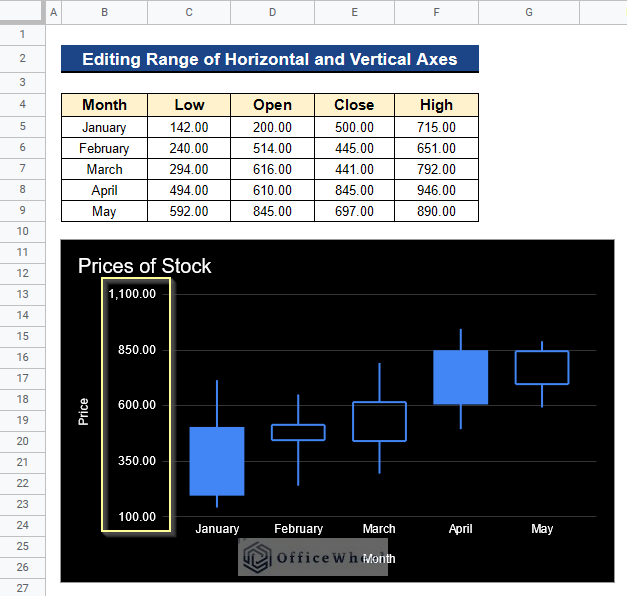Viewport: 627px width, 596px height.
Task: Click the cell with value 610.00
Action: click(272, 190)
